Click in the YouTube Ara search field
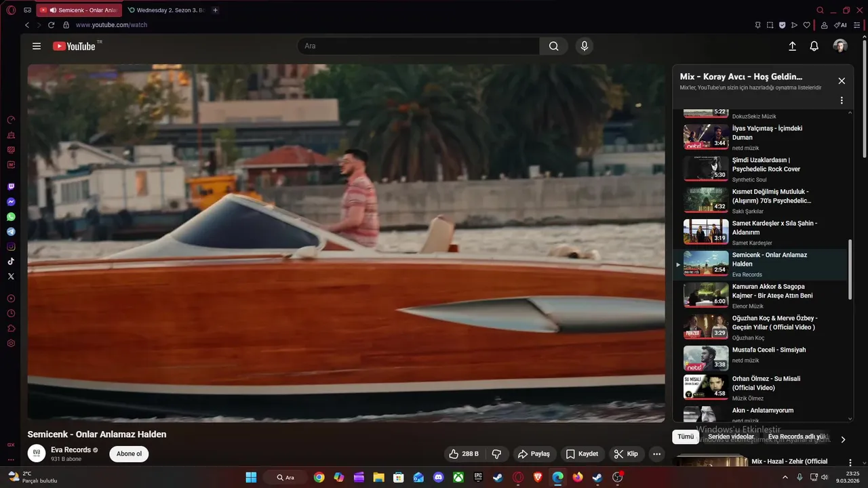 pos(418,46)
